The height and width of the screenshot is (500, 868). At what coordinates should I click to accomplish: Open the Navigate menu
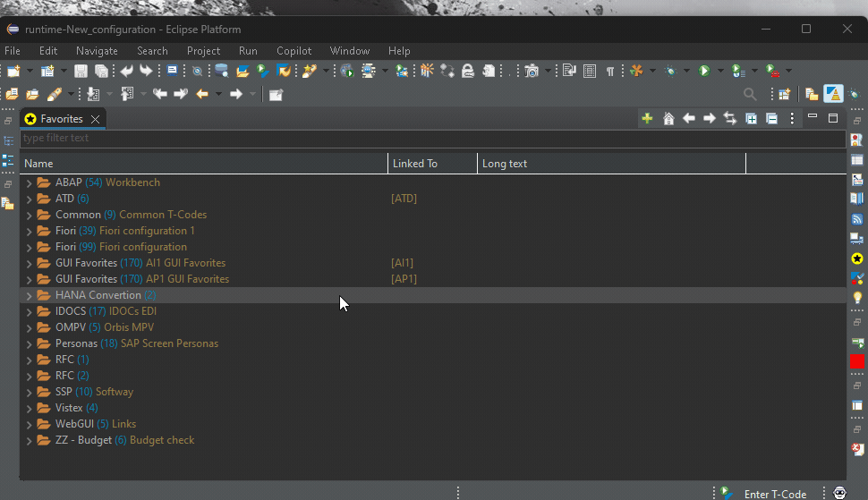click(x=97, y=51)
